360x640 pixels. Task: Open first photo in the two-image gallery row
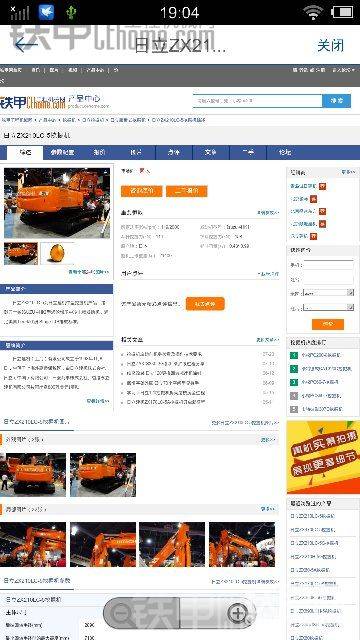pos(33,475)
